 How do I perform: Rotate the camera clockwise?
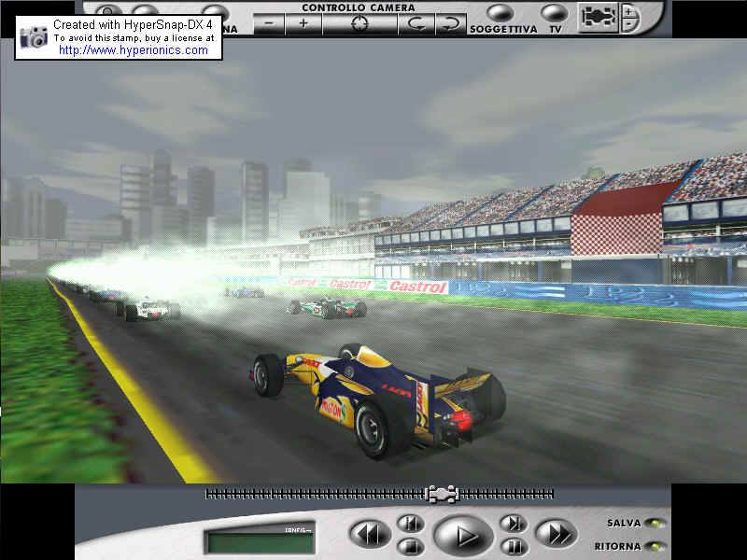pyautogui.click(x=450, y=23)
